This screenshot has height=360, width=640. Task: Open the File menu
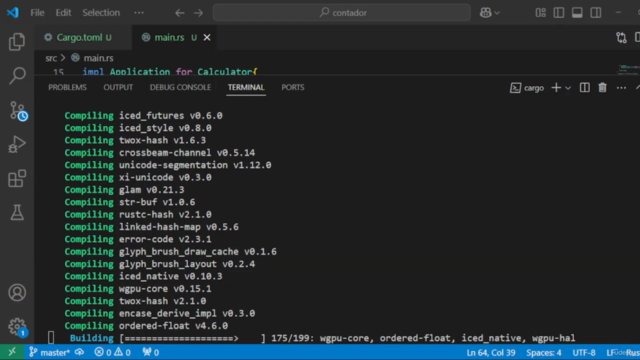pyautogui.click(x=37, y=13)
